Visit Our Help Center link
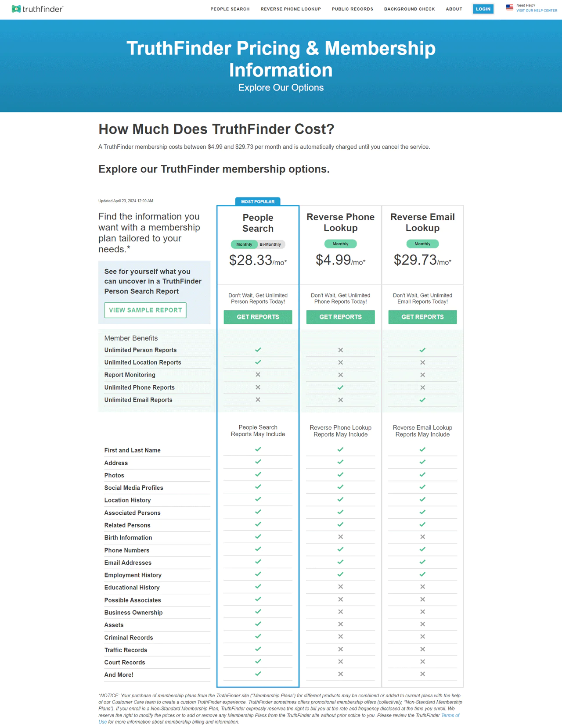 coord(537,11)
